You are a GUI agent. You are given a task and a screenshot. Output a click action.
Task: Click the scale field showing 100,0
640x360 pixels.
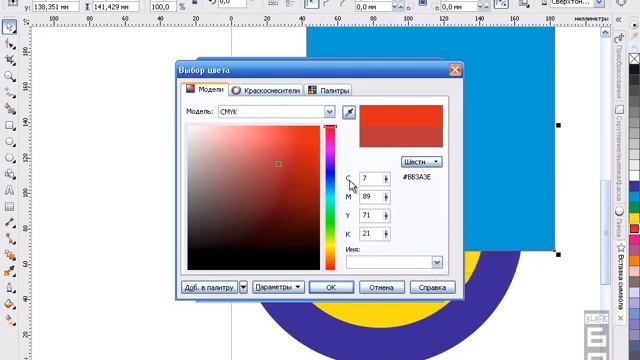pos(164,7)
